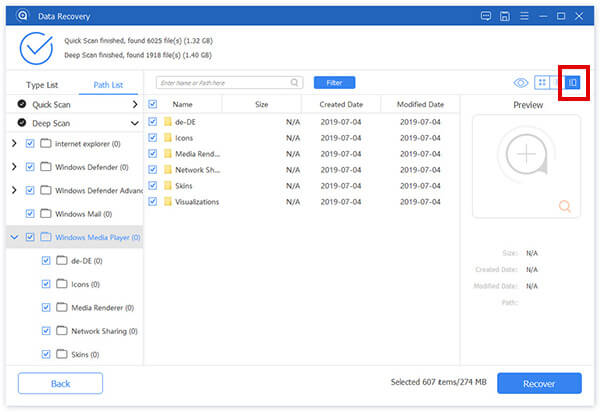
Task: Expand Windows Defender Advanced tree node
Action: click(14, 190)
